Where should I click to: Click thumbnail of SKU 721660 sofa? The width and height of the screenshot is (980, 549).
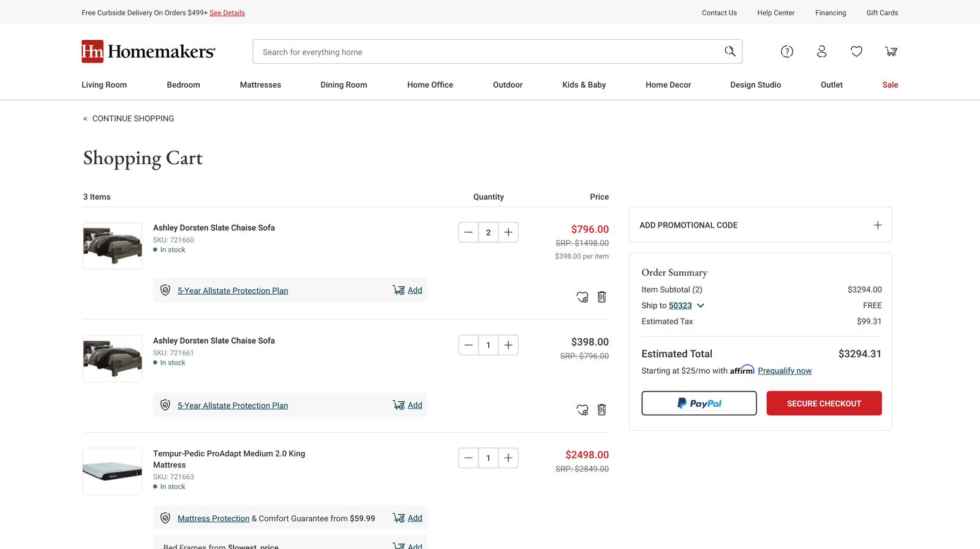click(113, 246)
